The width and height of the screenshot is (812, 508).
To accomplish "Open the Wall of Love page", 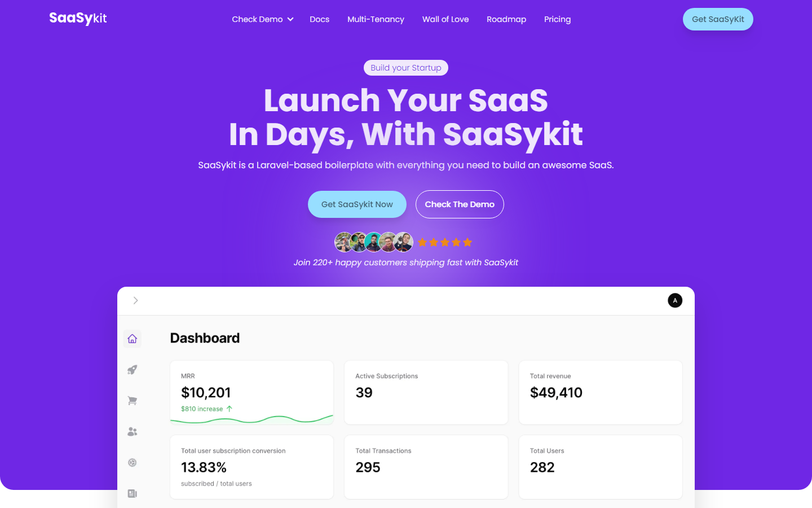I will (445, 19).
